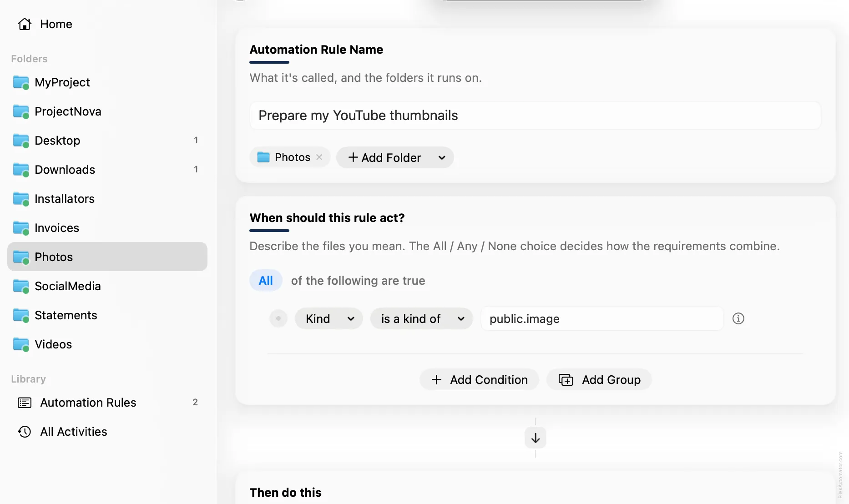Screen dimensions: 849x504
Task: Click the 'Then do this' heading
Action: click(x=286, y=493)
